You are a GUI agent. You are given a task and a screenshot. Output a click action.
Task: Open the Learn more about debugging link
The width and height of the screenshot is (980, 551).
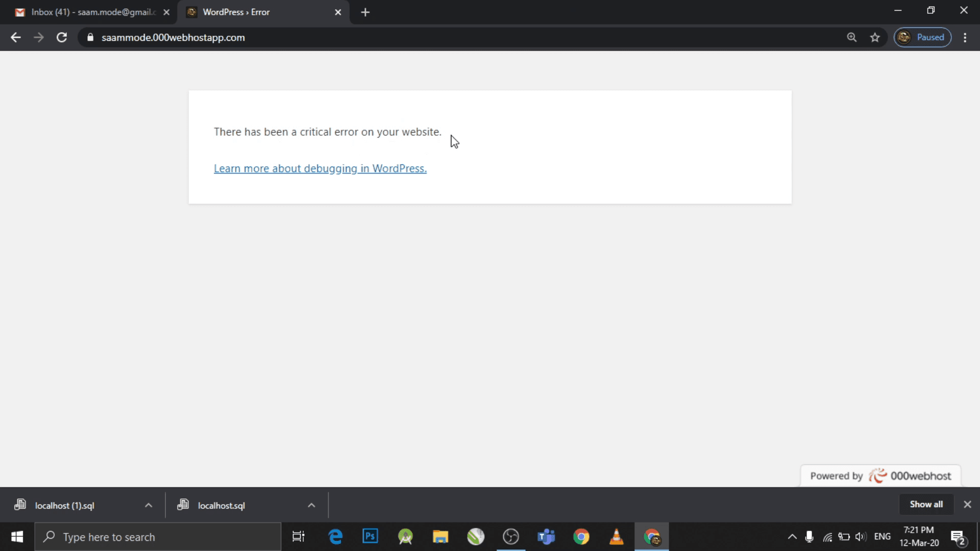click(x=320, y=168)
